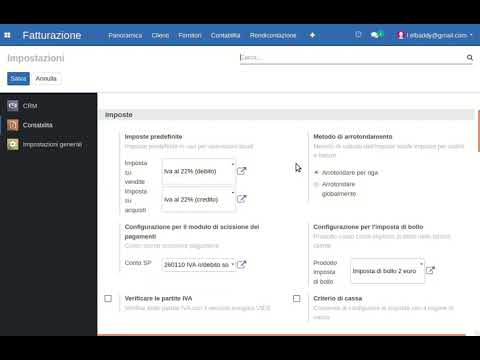Click the plus icon in top menu
The height and width of the screenshot is (360, 480).
pos(312,35)
